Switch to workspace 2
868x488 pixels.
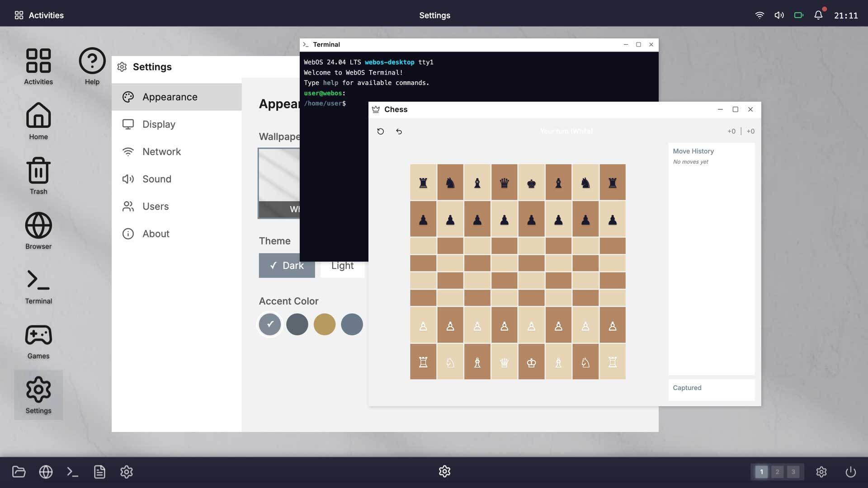coord(777,472)
